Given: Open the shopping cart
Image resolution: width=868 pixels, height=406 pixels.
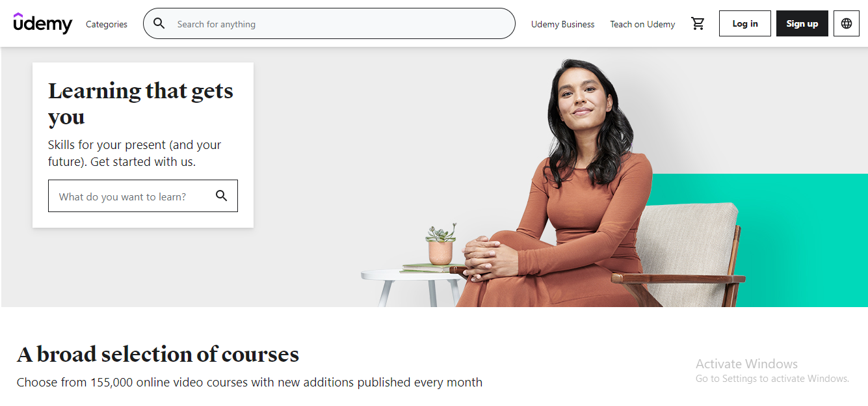Looking at the screenshot, I should pyautogui.click(x=698, y=23).
